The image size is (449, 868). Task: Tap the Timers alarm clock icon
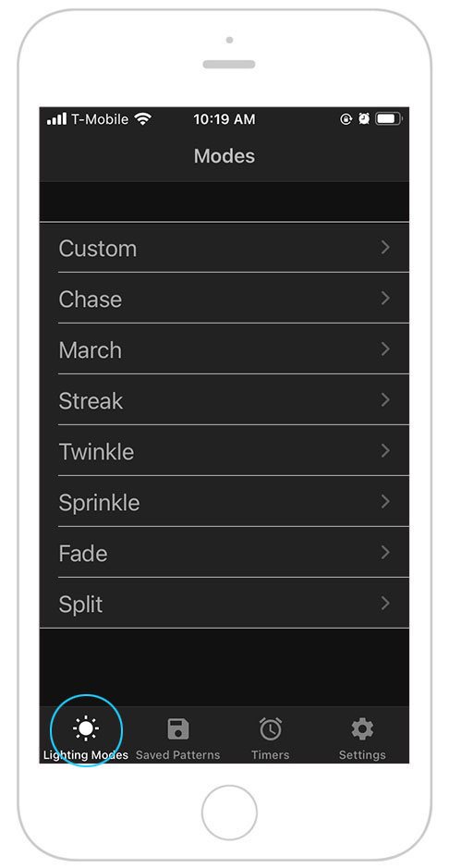tap(271, 729)
